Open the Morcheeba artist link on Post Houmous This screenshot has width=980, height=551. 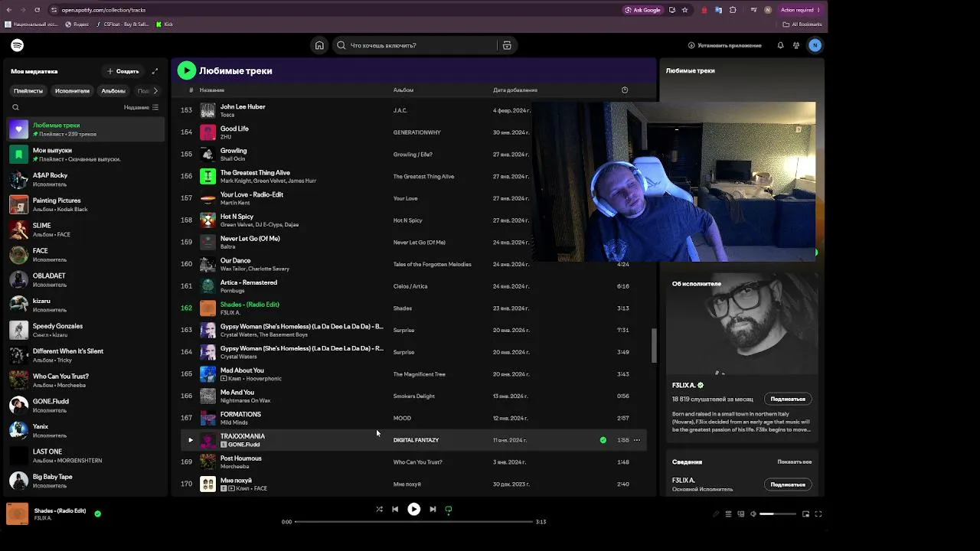(x=234, y=467)
